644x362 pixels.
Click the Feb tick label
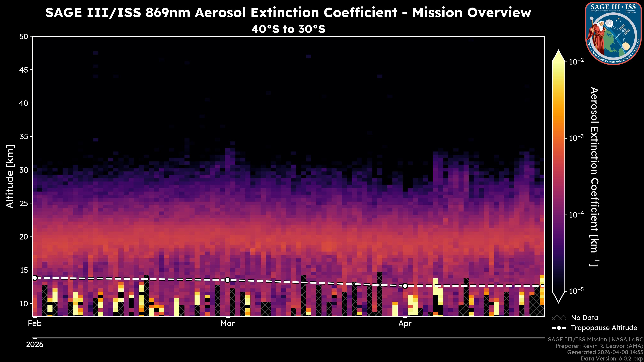[35, 323]
